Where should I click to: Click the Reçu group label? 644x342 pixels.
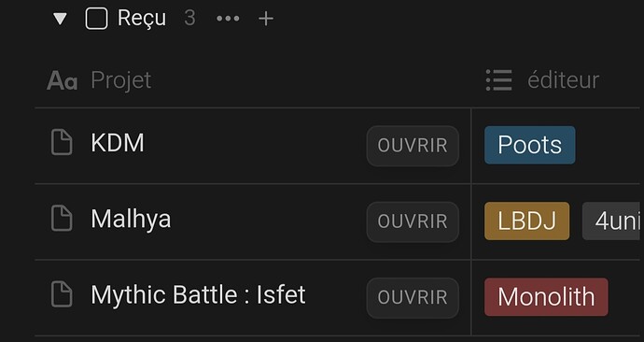pyautogui.click(x=142, y=19)
